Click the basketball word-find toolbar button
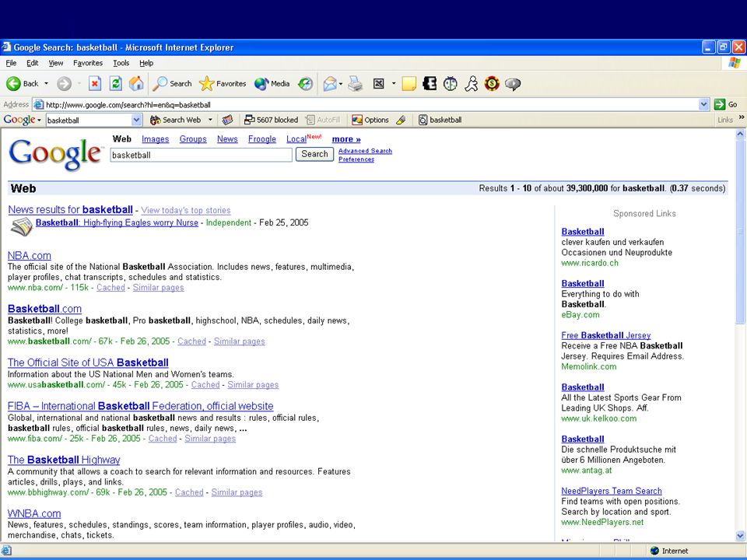This screenshot has height=560, width=747. coord(440,120)
